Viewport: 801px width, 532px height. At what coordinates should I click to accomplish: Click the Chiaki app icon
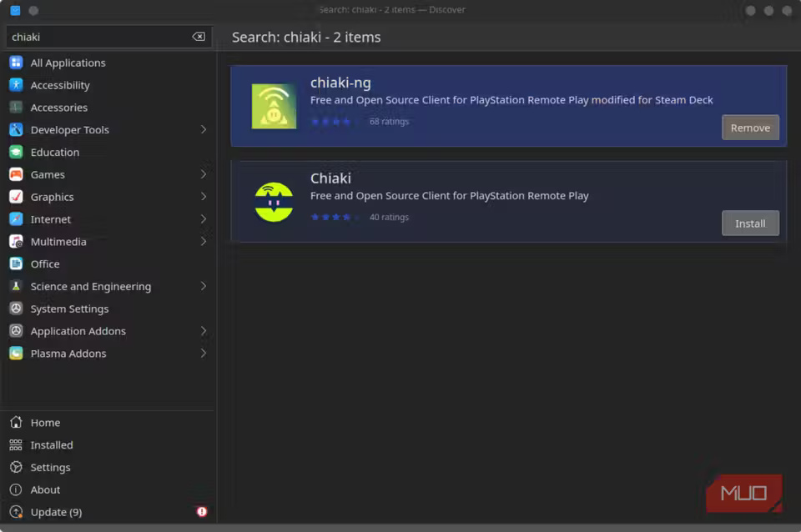pos(274,202)
